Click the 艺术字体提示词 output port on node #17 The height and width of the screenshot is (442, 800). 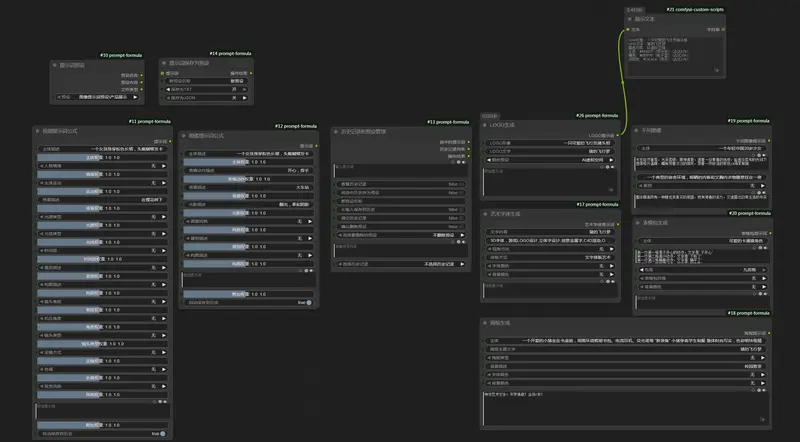point(618,224)
